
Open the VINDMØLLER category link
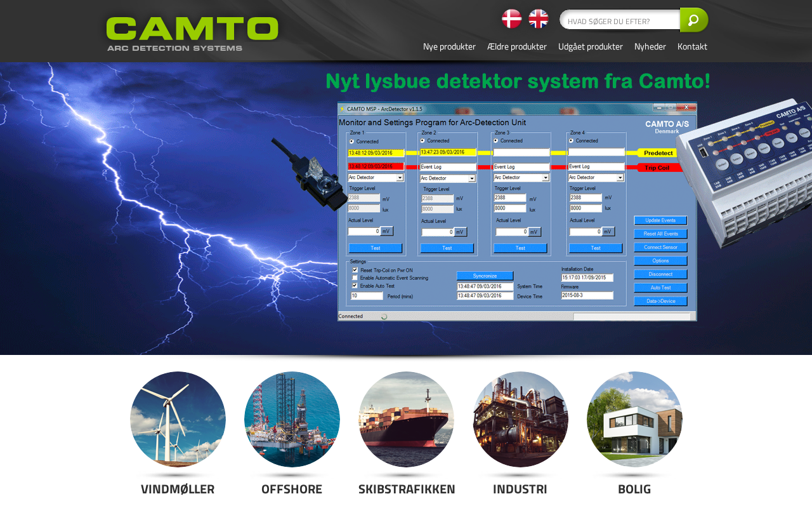click(x=178, y=489)
